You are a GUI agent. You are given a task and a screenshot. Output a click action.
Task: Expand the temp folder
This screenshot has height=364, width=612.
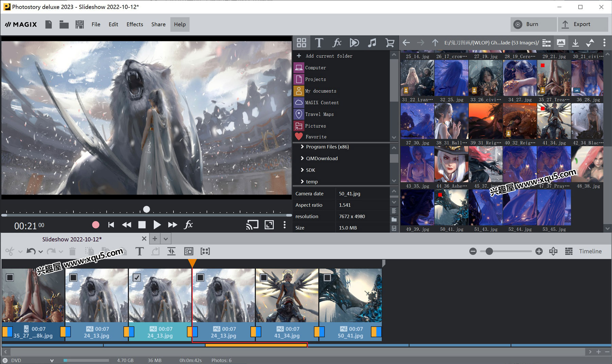coord(302,181)
